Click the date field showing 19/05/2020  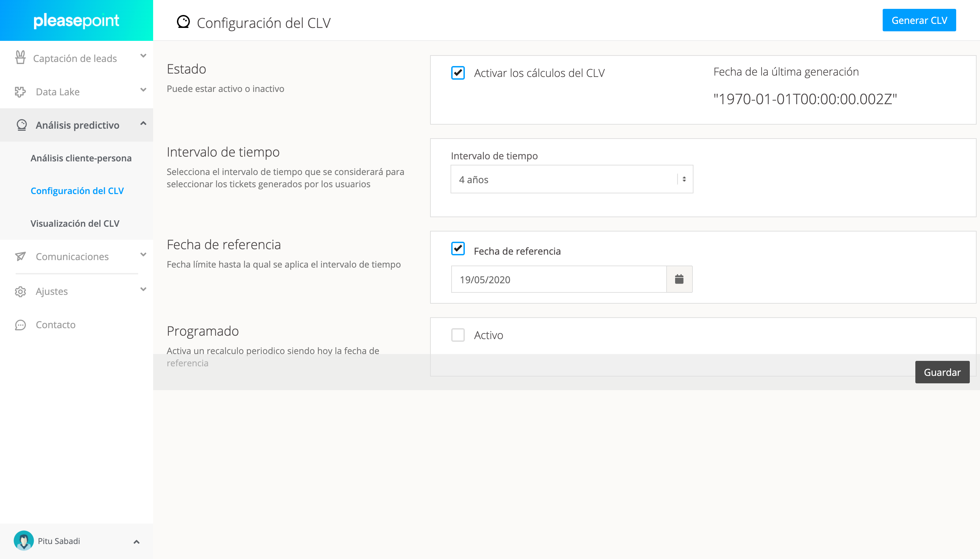click(x=559, y=279)
